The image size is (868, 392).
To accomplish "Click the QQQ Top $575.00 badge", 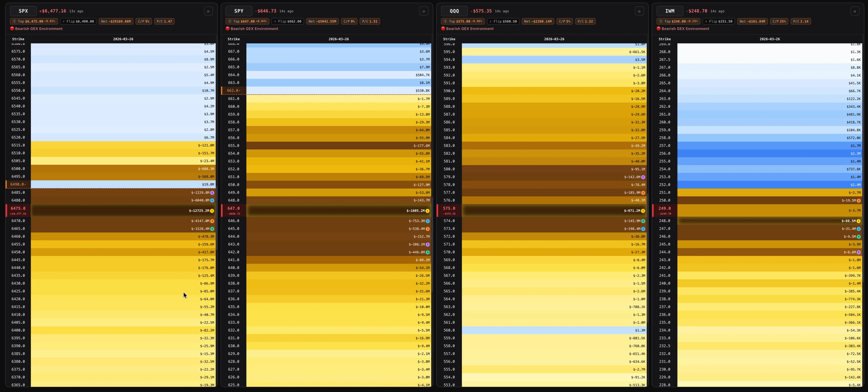I will click(463, 21).
